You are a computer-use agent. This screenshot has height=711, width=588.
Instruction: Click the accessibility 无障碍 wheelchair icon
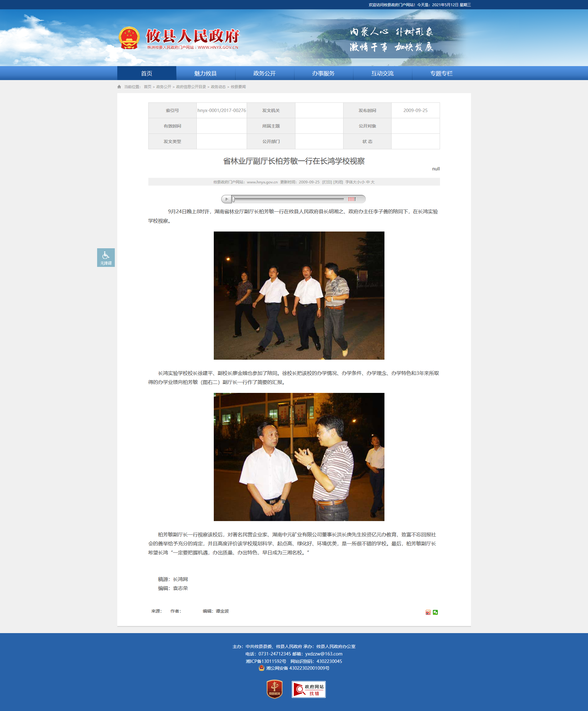105,257
